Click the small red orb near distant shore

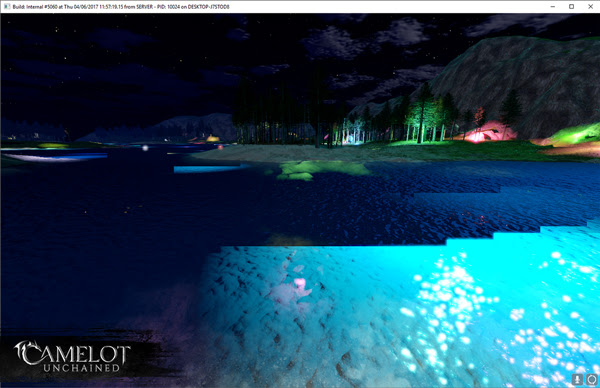coord(220,147)
